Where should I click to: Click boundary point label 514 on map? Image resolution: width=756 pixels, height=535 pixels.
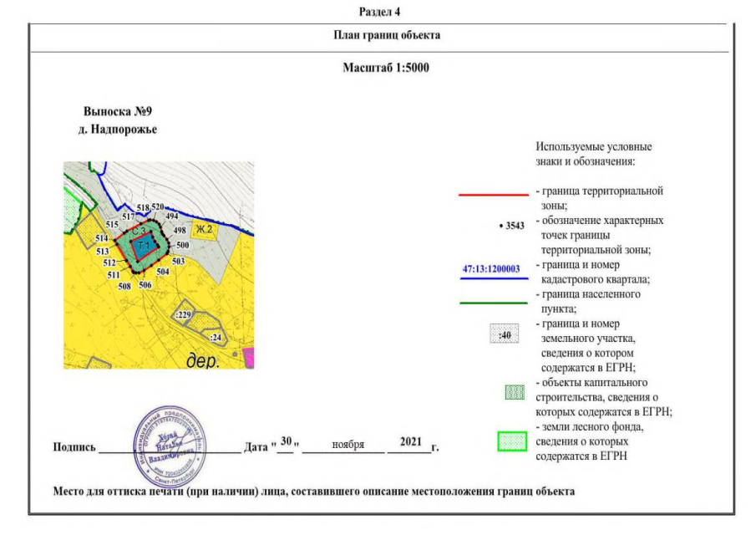(x=102, y=238)
